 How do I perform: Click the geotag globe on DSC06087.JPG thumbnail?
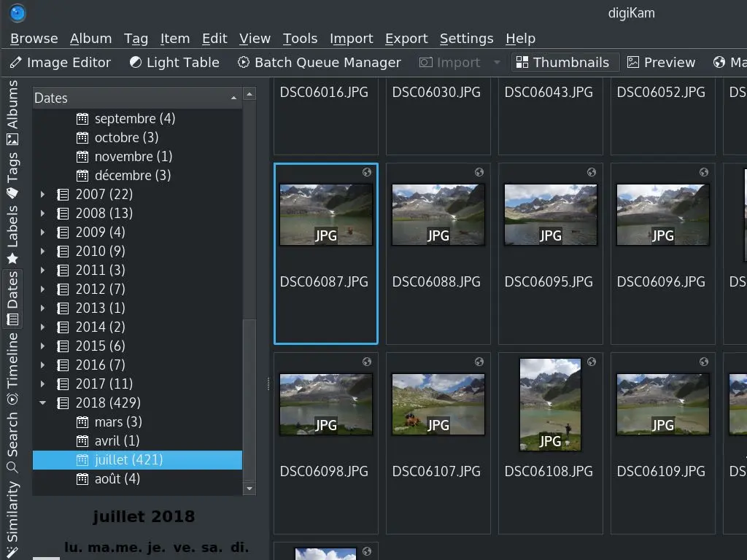pyautogui.click(x=367, y=173)
